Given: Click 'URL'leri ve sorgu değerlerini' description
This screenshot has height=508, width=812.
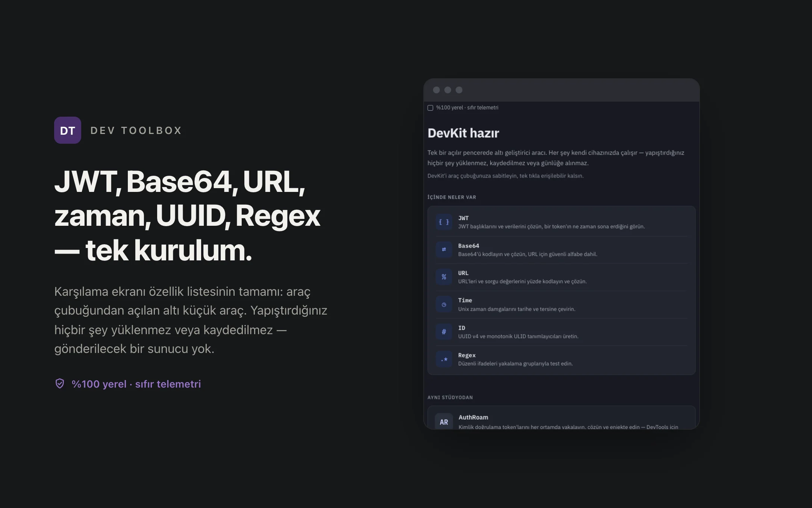Looking at the screenshot, I should [523, 281].
